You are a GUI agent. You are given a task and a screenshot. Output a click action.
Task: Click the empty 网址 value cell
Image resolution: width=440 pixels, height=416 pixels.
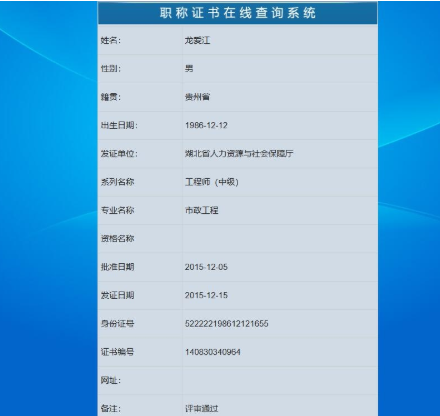point(280,380)
